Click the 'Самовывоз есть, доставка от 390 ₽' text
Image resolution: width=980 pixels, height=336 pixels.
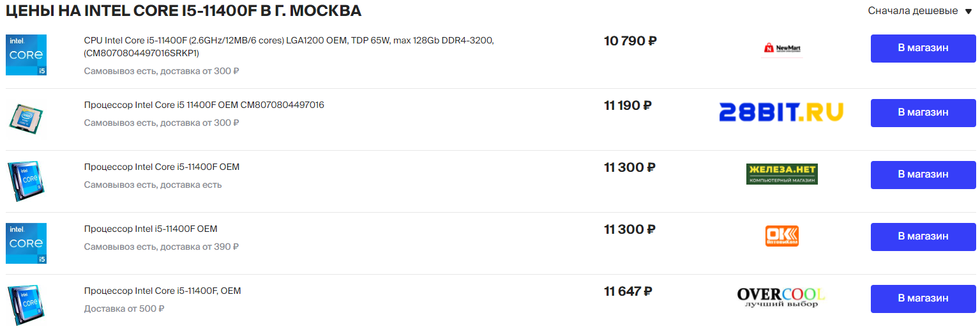click(x=161, y=247)
